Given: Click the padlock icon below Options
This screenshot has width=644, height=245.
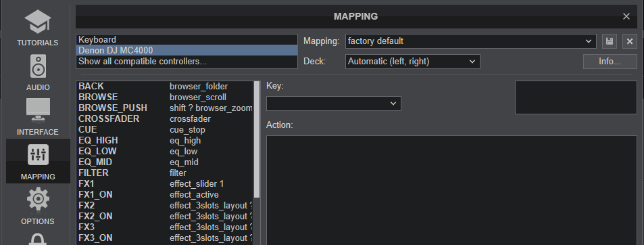Looking at the screenshot, I should click(38, 239).
